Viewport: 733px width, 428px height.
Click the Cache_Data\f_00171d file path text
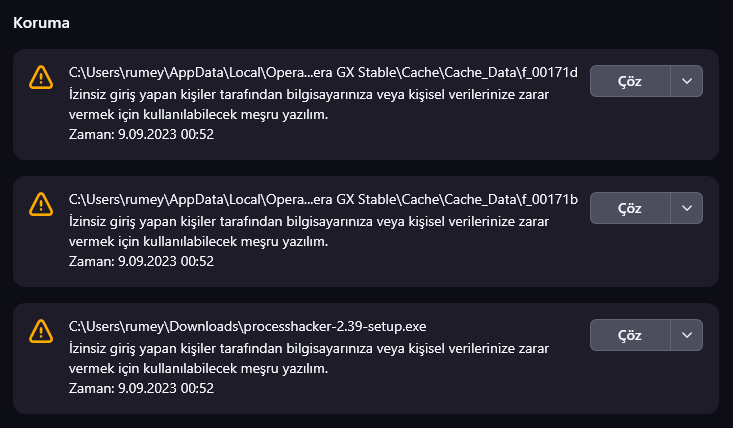tap(323, 72)
